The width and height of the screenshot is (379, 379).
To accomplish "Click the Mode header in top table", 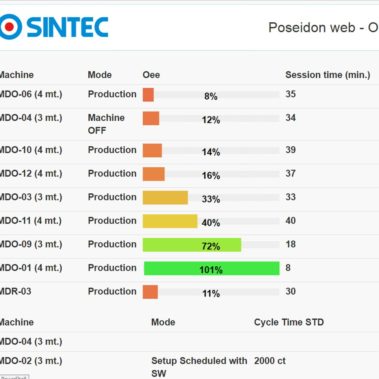I will point(99,75).
